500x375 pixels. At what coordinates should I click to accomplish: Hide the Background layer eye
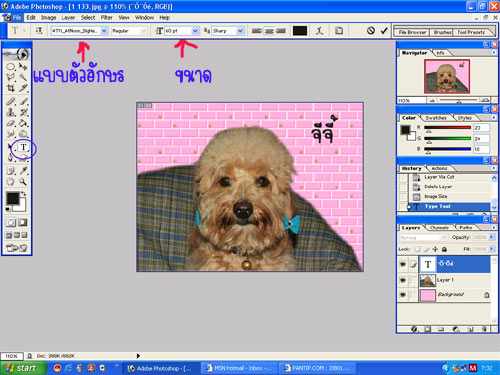tap(403, 295)
